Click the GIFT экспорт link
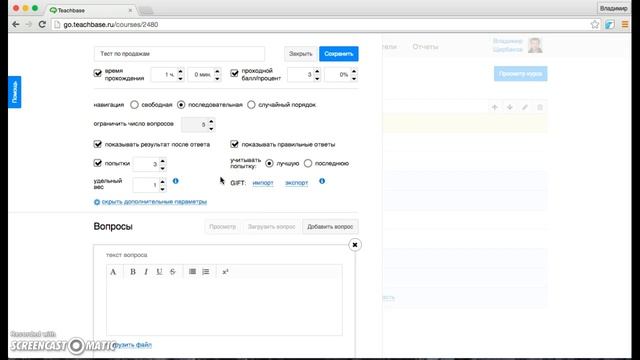 (296, 183)
